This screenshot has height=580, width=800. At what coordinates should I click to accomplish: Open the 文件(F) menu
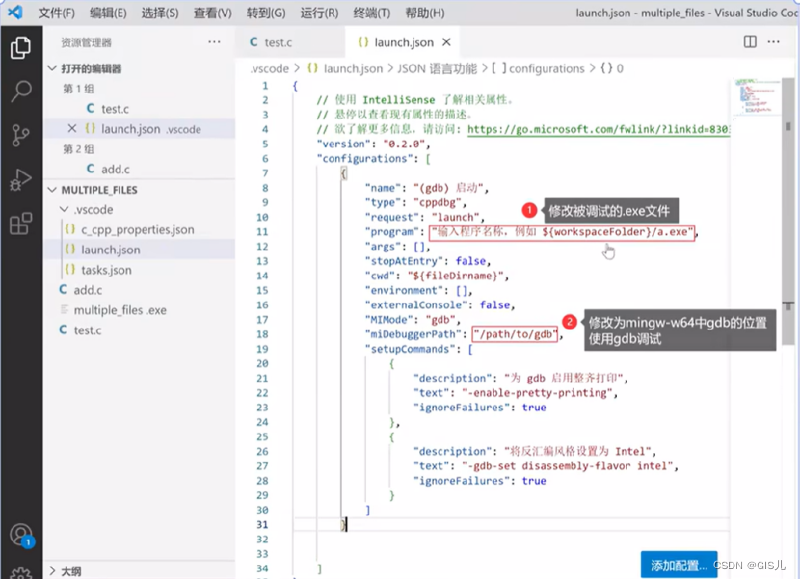[56, 13]
